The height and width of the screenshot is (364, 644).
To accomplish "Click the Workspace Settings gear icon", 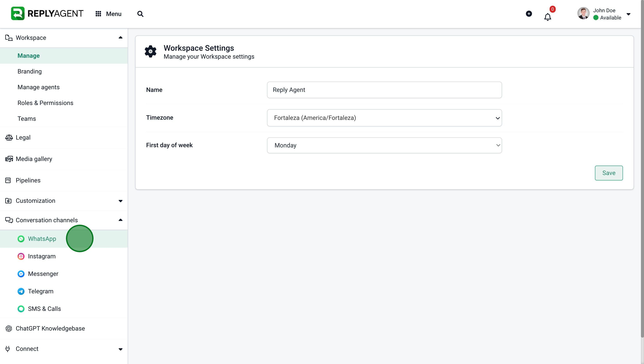I will 150,51.
